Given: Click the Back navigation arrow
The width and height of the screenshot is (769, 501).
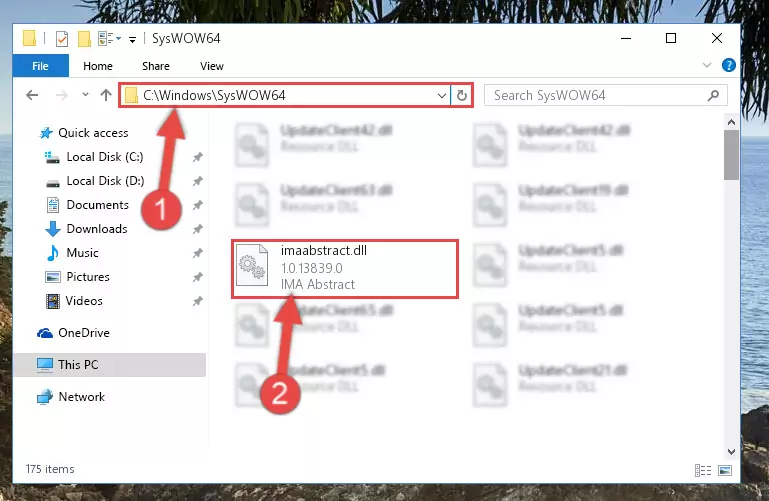Looking at the screenshot, I should (x=32, y=95).
